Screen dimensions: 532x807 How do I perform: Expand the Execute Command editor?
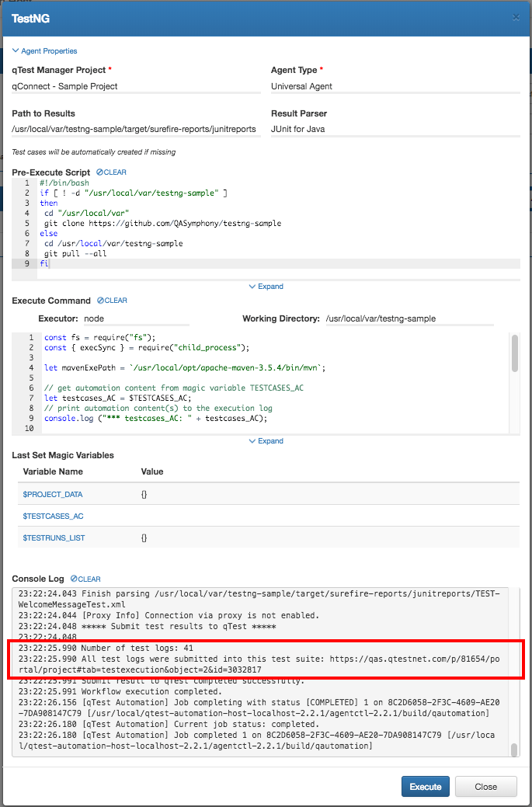(x=266, y=441)
